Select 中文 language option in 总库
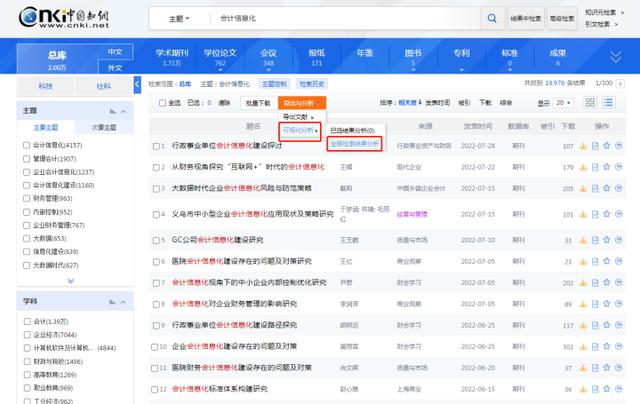 coord(115,52)
